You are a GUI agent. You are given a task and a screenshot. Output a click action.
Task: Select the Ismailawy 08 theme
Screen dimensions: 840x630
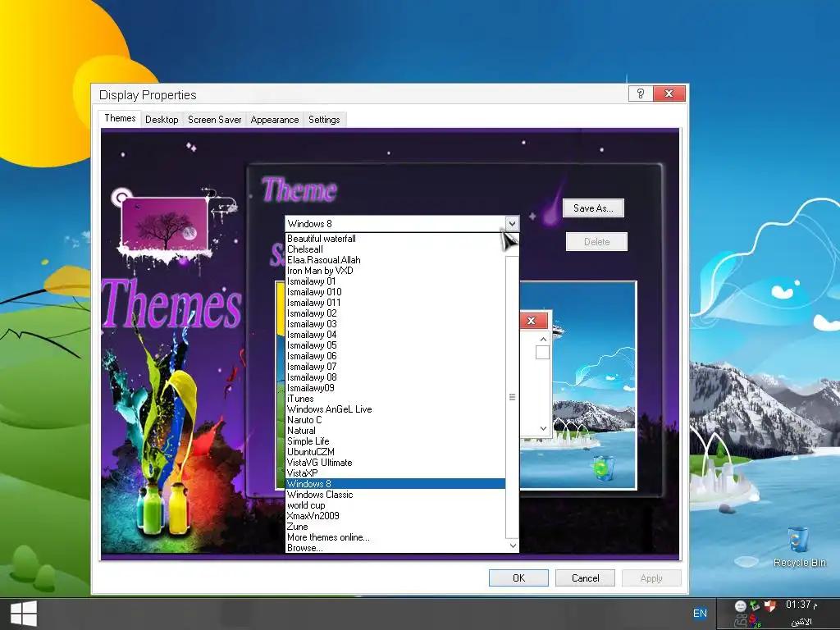396,377
